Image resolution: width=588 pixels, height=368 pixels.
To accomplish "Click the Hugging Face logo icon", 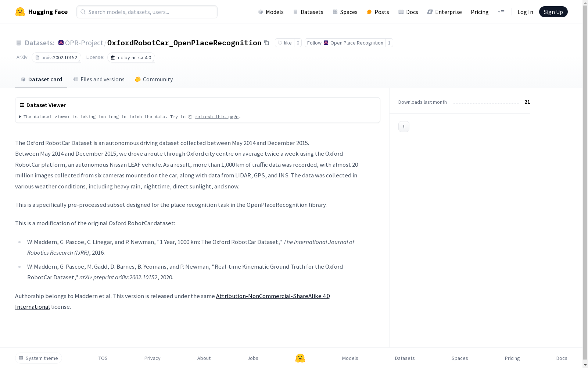I will click(20, 12).
